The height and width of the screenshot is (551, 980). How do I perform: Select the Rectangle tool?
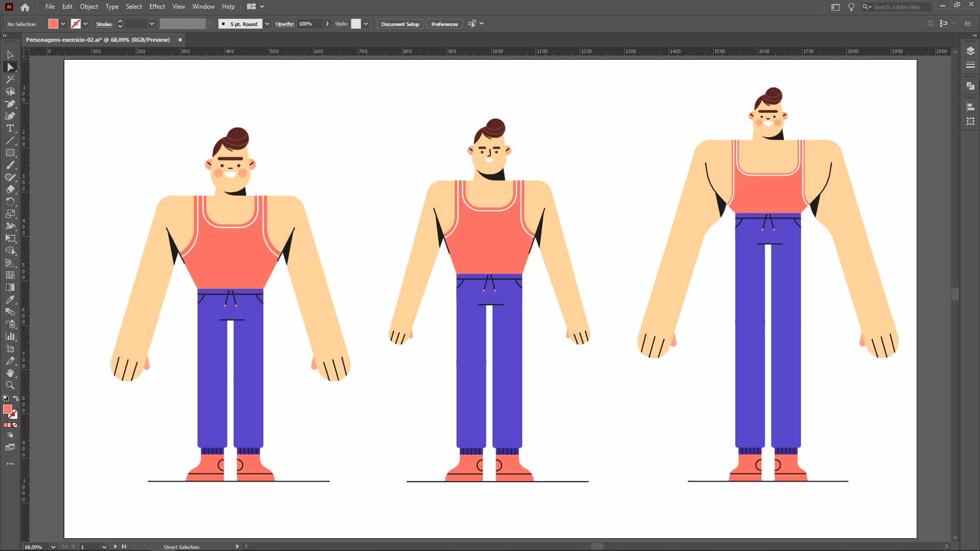(x=10, y=153)
